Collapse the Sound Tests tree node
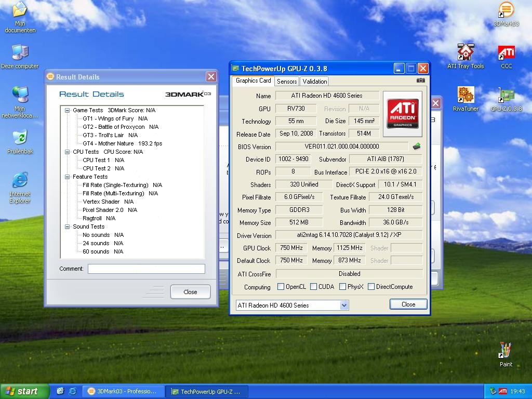Screen dimensions: 532x399 68,227
